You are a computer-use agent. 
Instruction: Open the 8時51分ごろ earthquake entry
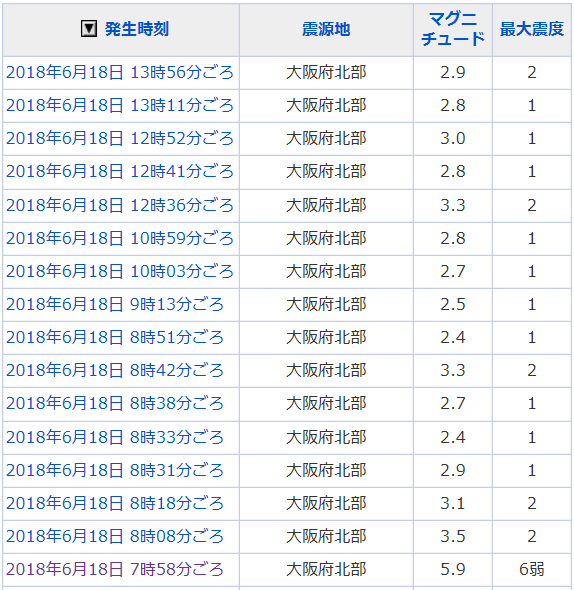coord(115,338)
